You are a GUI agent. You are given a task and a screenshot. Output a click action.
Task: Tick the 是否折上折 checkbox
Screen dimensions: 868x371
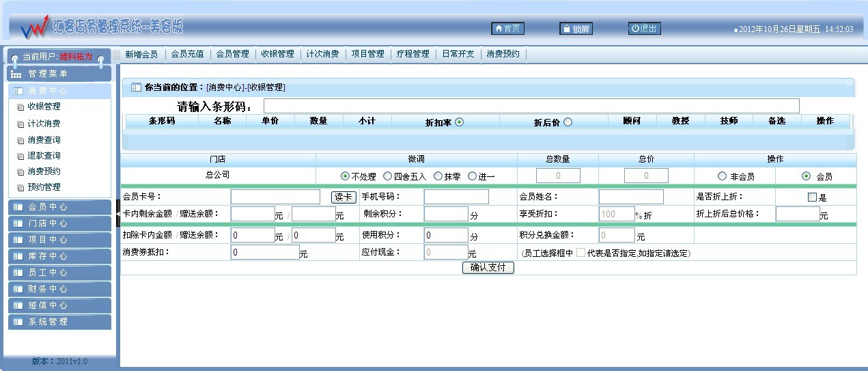point(812,197)
